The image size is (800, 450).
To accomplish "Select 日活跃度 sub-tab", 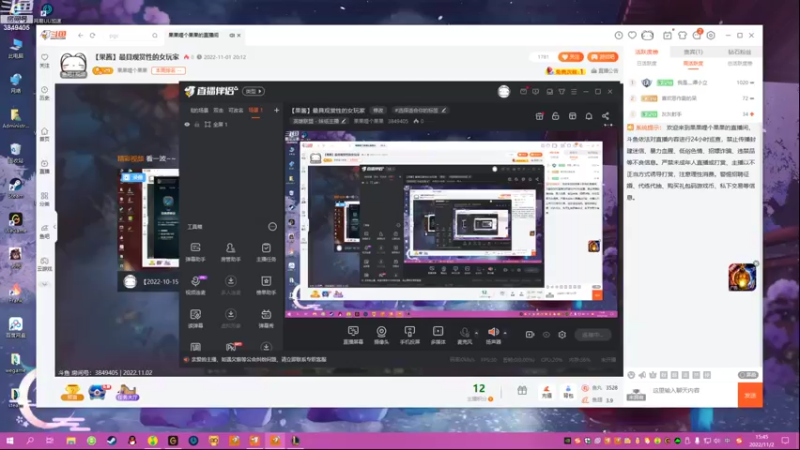I will 646,63.
